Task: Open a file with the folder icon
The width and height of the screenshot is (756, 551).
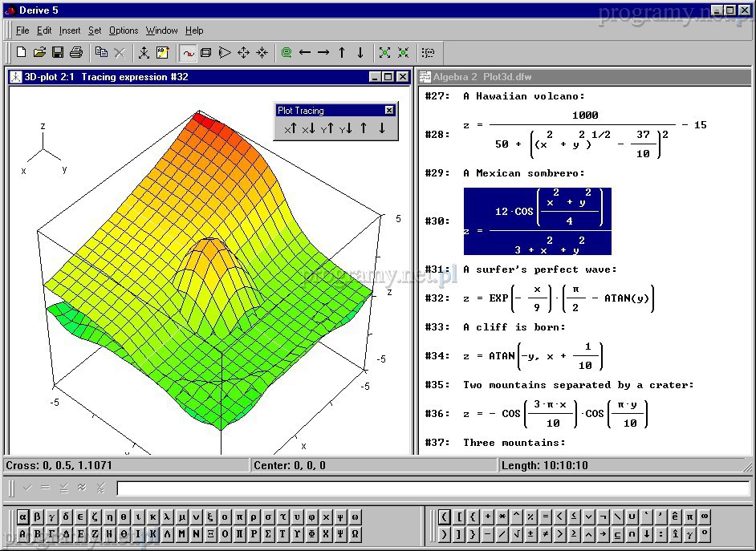Action: [x=39, y=53]
